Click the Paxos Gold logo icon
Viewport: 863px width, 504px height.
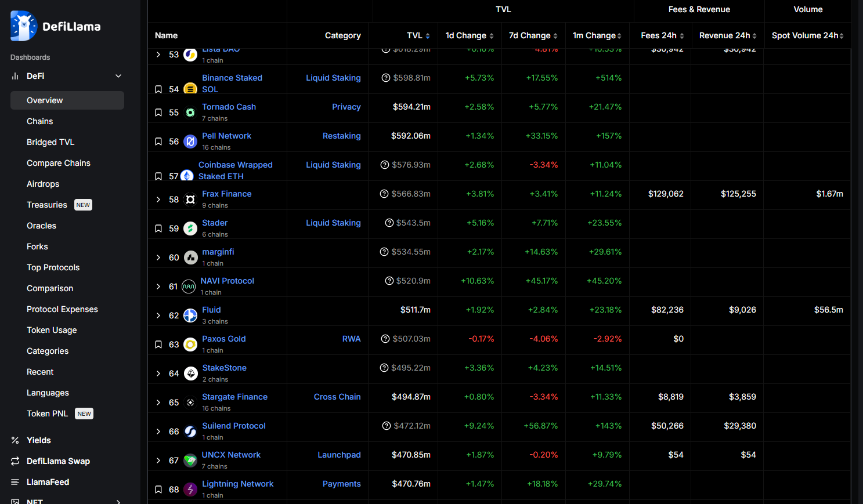[190, 345]
